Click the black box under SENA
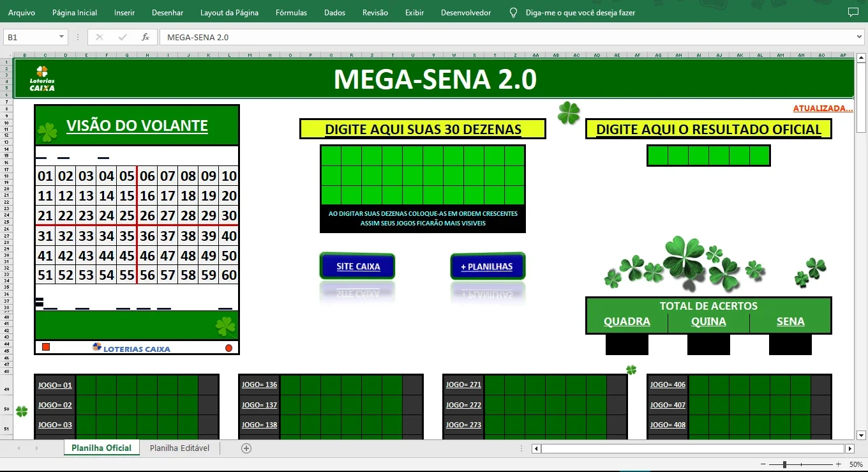The image size is (868, 472). pyautogui.click(x=790, y=345)
